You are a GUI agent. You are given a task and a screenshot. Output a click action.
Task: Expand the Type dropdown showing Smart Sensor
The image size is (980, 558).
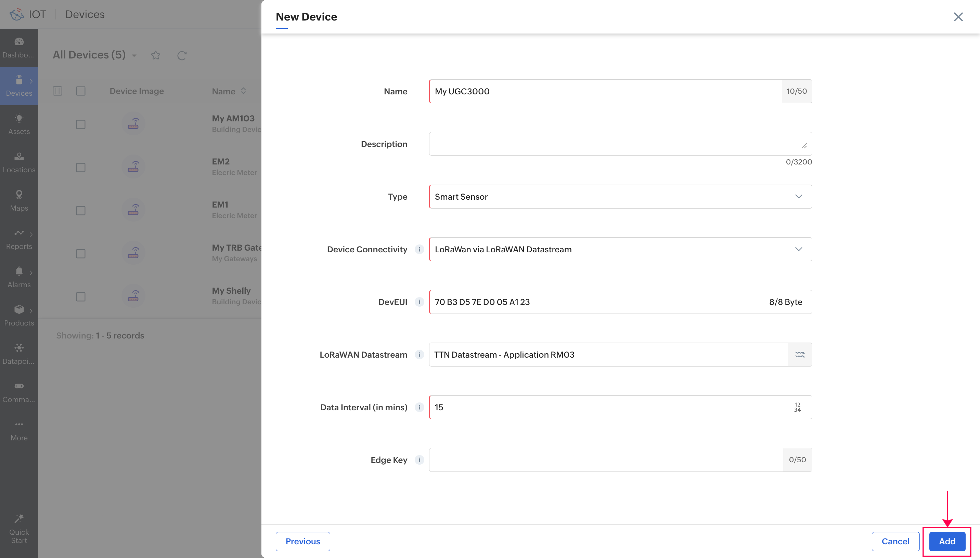pyautogui.click(x=620, y=197)
